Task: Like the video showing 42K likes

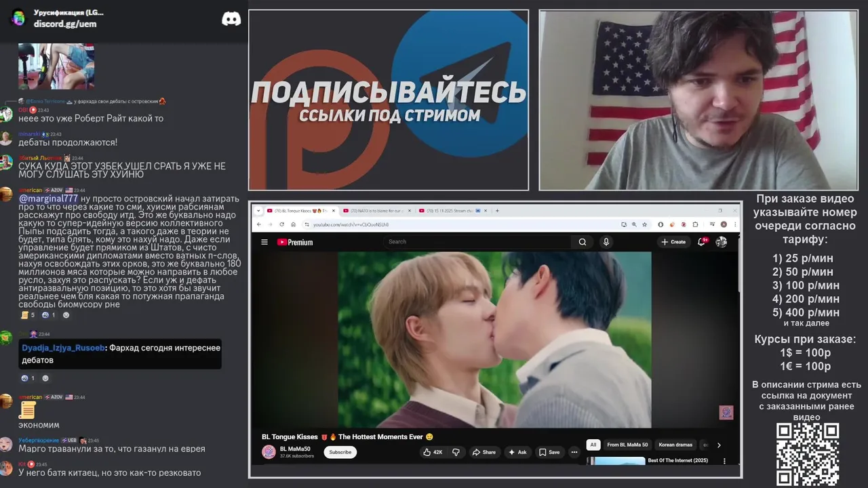Action: [433, 452]
